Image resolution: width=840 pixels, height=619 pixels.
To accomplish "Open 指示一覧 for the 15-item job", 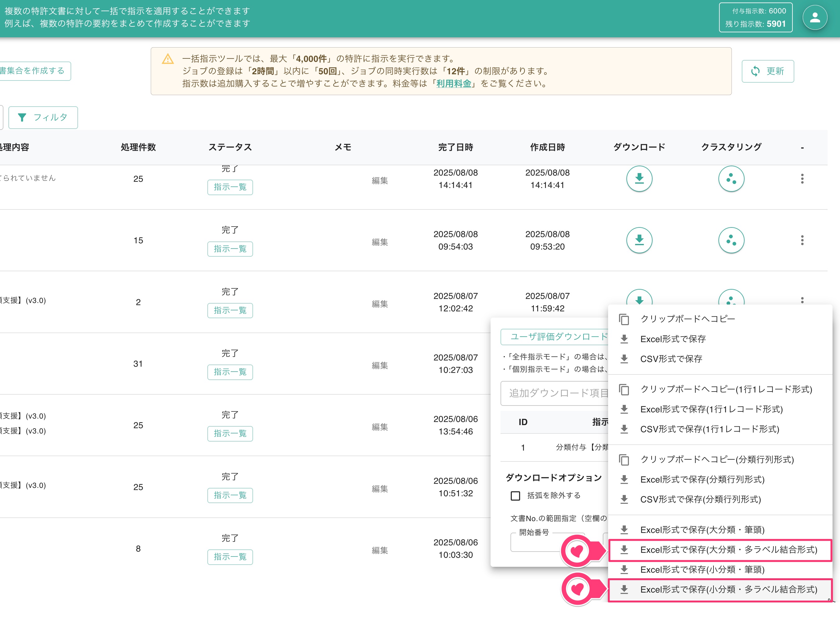I will [x=230, y=249].
